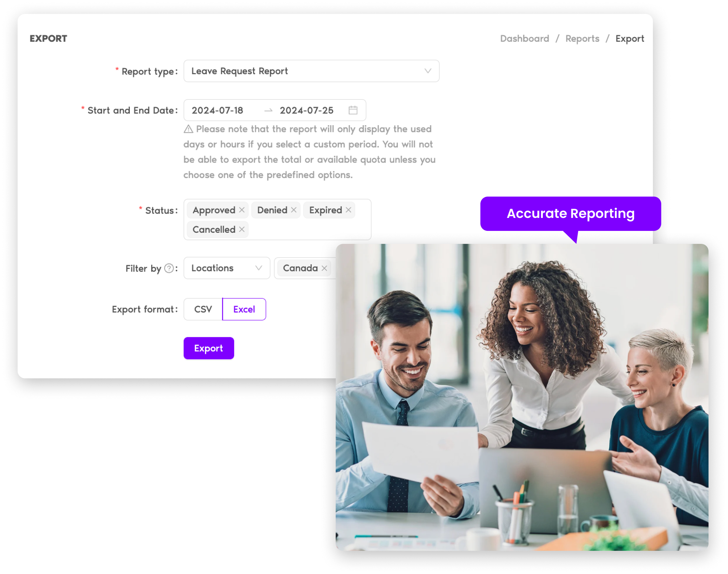Input end date field value
The height and width of the screenshot is (574, 728).
click(x=307, y=111)
